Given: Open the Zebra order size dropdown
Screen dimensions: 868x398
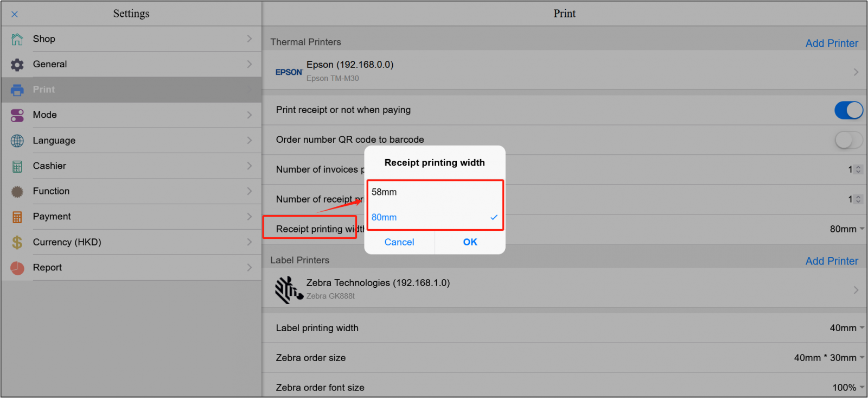Looking at the screenshot, I should [828, 358].
